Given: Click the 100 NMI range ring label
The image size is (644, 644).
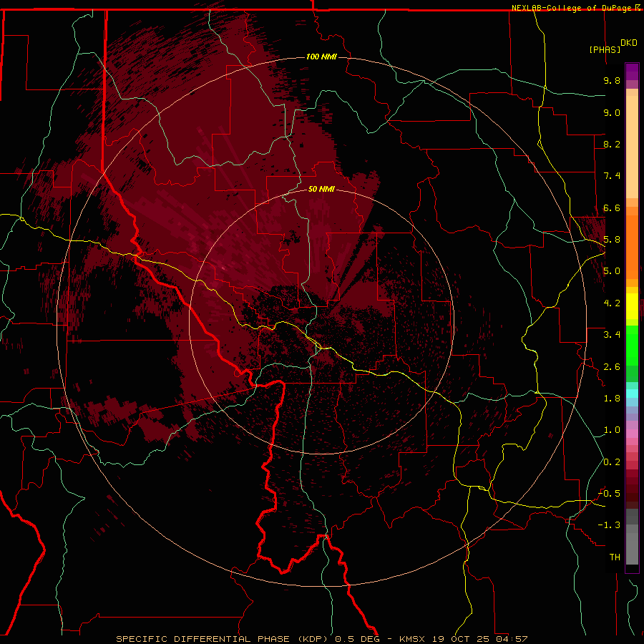Looking at the screenshot, I should tap(321, 57).
